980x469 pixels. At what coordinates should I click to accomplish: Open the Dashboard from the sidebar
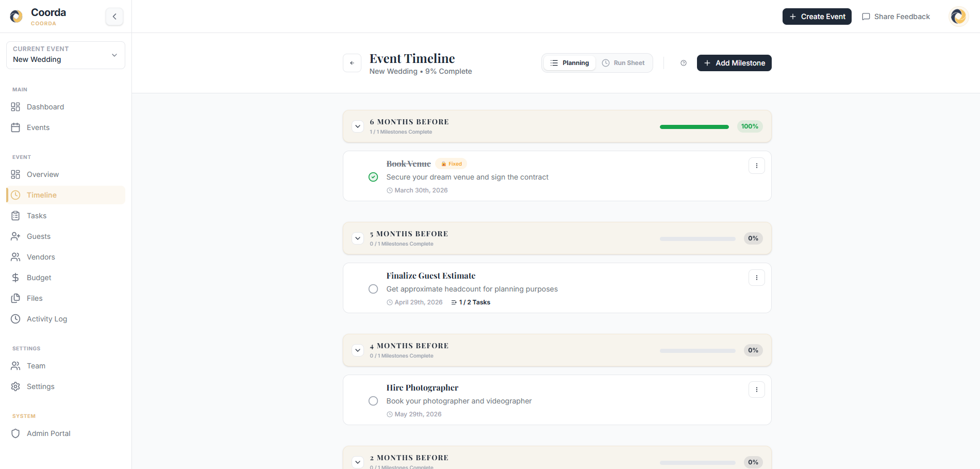16,107
